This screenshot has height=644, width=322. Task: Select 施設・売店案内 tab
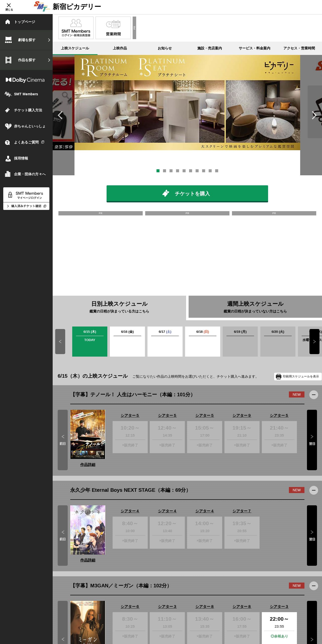(x=210, y=48)
